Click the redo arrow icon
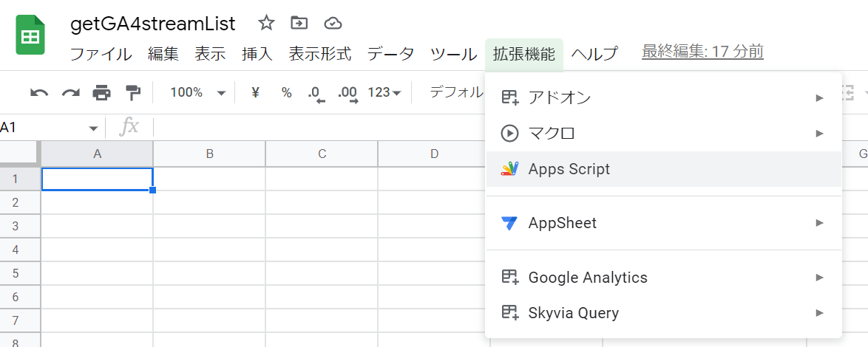This screenshot has height=347, width=868. coord(70,93)
